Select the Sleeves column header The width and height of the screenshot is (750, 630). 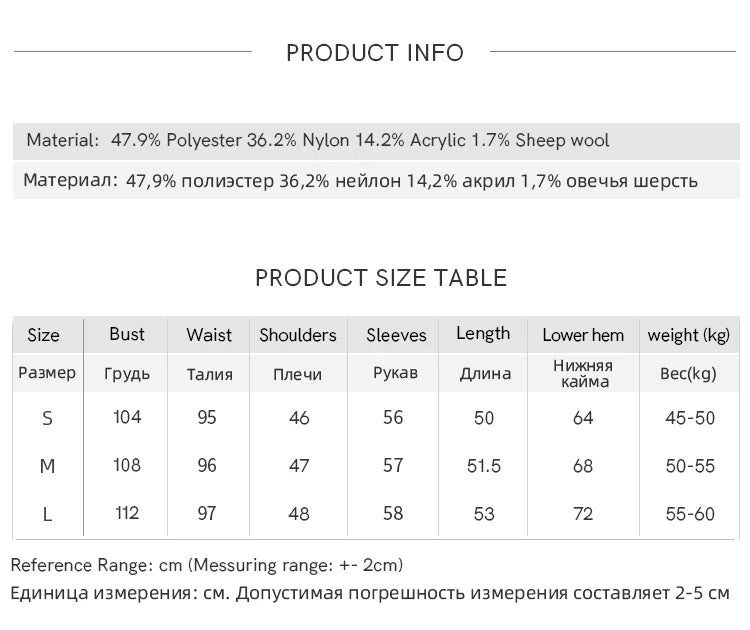(x=396, y=335)
